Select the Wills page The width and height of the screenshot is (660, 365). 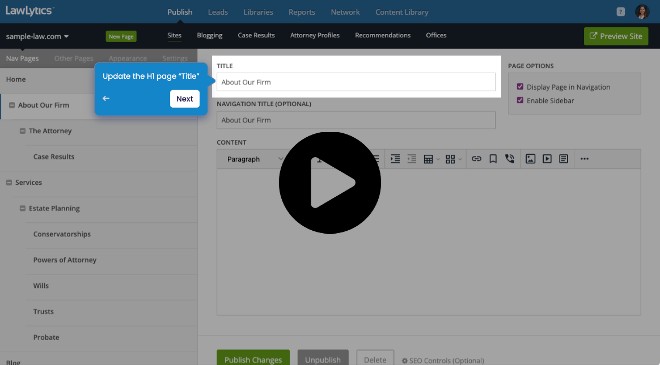[x=41, y=285]
